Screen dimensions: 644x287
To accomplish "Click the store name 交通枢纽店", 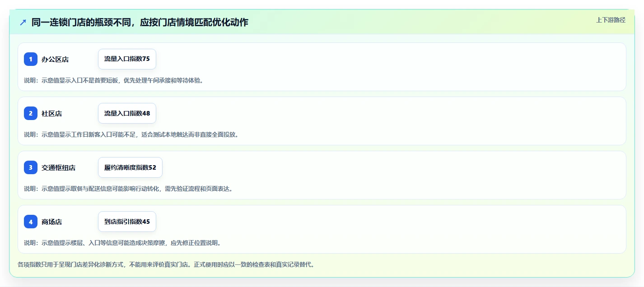I will click(x=59, y=167).
